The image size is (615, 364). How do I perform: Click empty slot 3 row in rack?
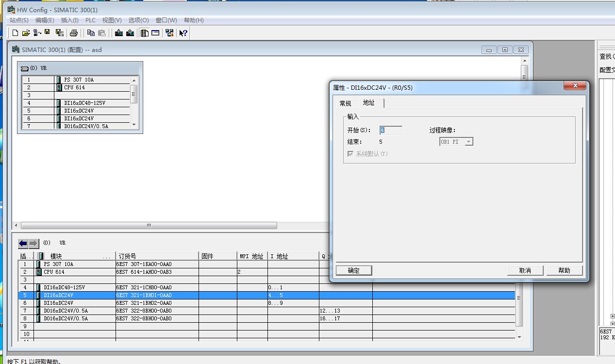click(x=76, y=95)
